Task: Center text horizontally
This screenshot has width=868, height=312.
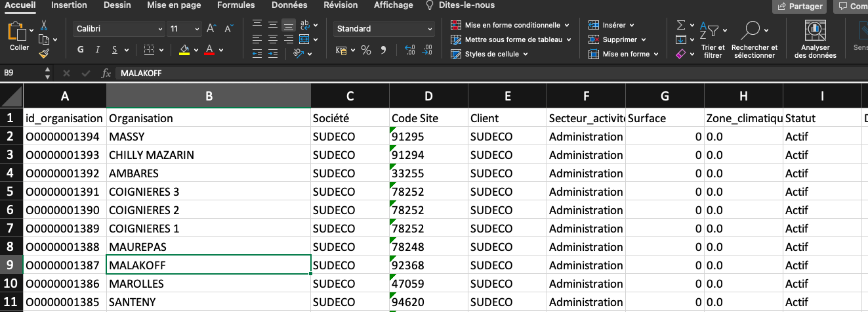Action: tap(272, 39)
